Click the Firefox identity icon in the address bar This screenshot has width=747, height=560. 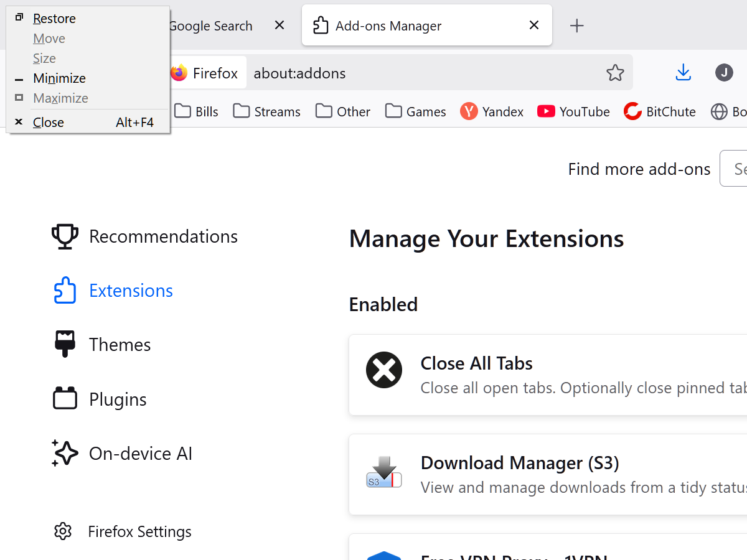tap(179, 73)
